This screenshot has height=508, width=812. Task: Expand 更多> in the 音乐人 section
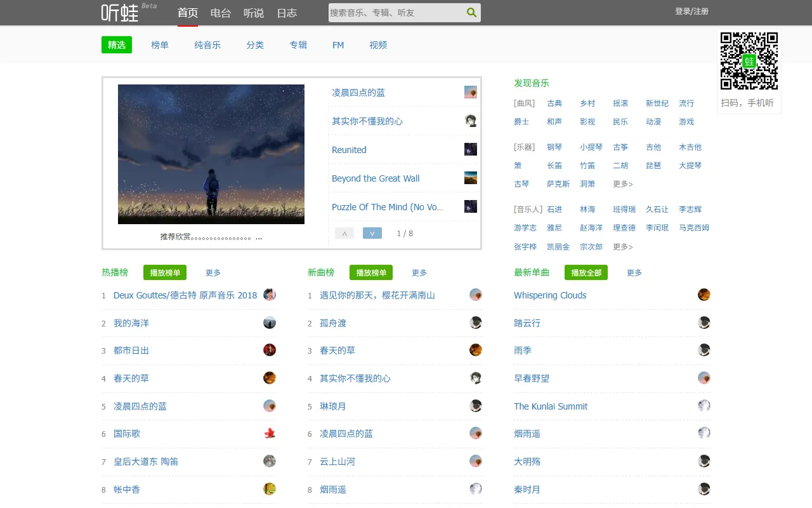click(623, 246)
